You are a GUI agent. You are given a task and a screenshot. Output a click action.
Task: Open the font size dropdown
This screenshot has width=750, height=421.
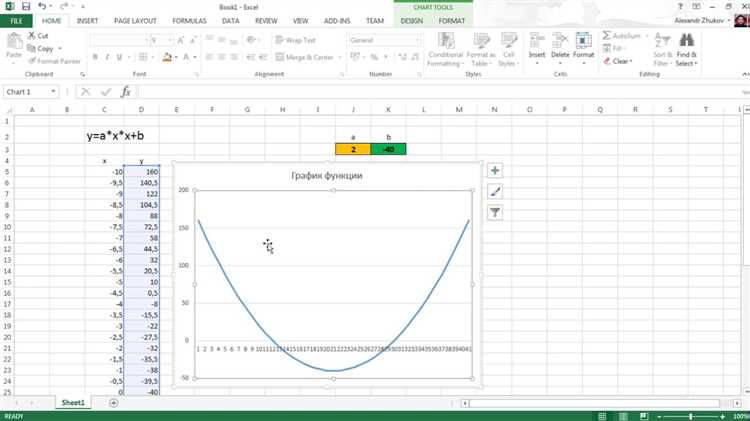(x=170, y=40)
